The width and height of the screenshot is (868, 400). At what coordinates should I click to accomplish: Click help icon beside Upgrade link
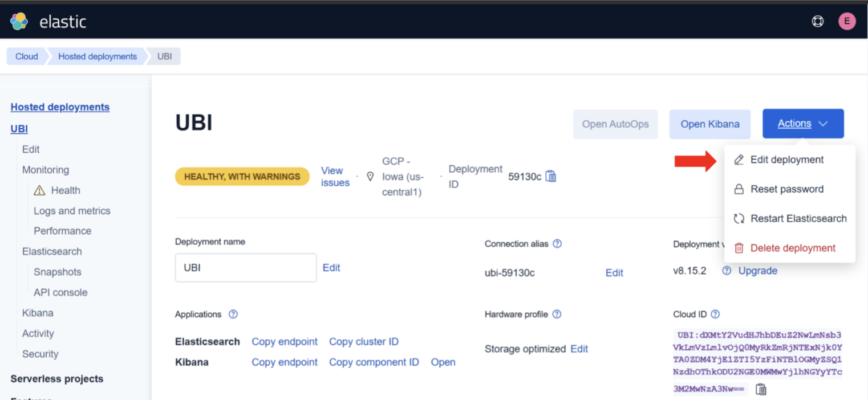click(727, 271)
